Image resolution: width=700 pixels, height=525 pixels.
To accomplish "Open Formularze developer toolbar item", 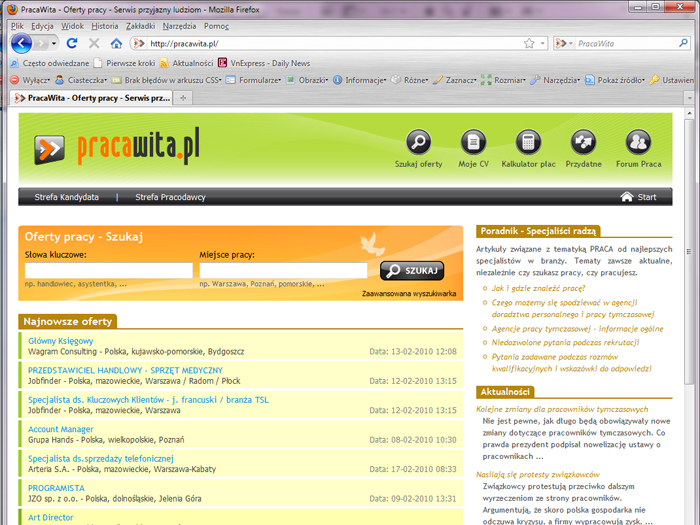I will 254,80.
